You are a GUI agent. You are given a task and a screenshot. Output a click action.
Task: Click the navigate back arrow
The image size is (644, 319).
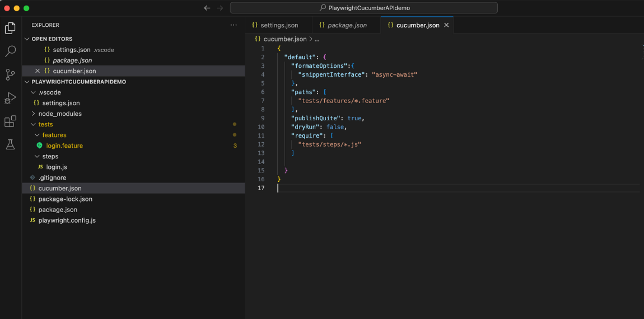207,8
